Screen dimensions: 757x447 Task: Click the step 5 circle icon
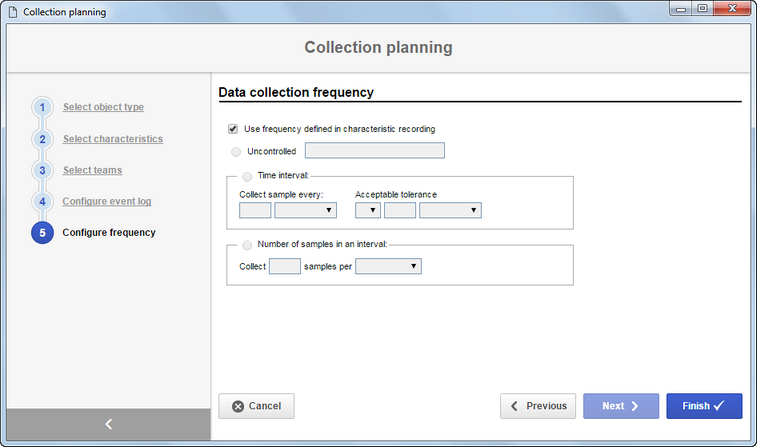pos(42,233)
